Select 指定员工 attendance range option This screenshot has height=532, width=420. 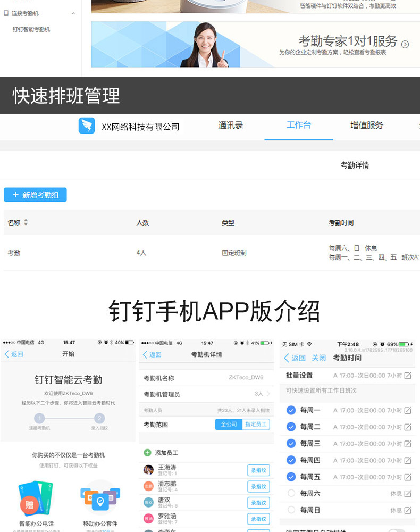click(x=256, y=425)
